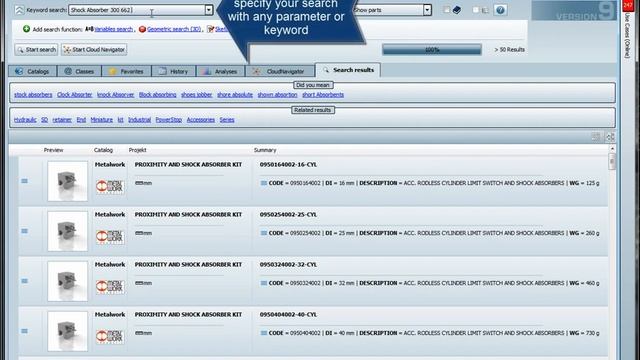Click the results list-view icon above the table
Screen dimensions: 640x360
(596, 137)
